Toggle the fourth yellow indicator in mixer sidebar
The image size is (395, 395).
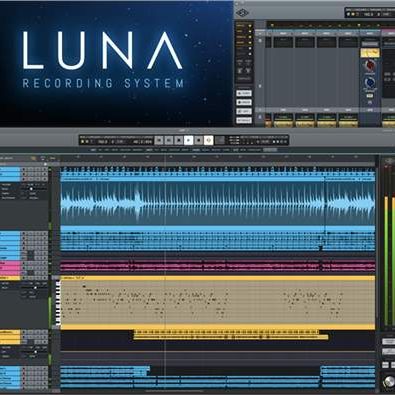(250, 43)
